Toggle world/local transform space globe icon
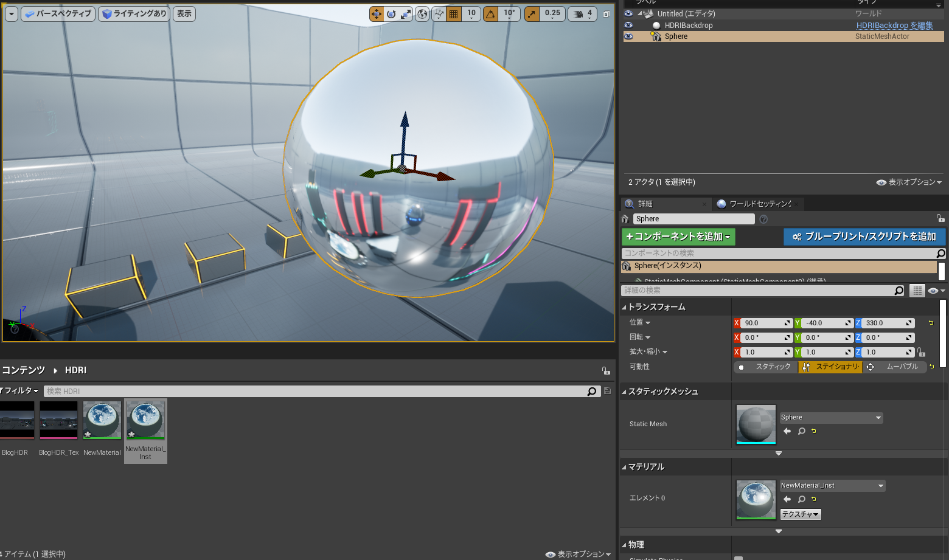Viewport: 949px width, 560px height. coord(422,13)
